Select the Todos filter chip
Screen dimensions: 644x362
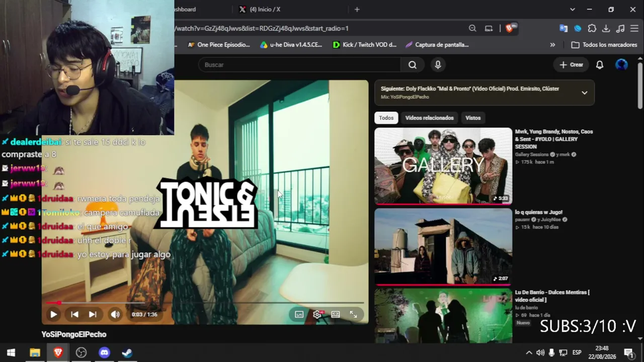click(386, 118)
